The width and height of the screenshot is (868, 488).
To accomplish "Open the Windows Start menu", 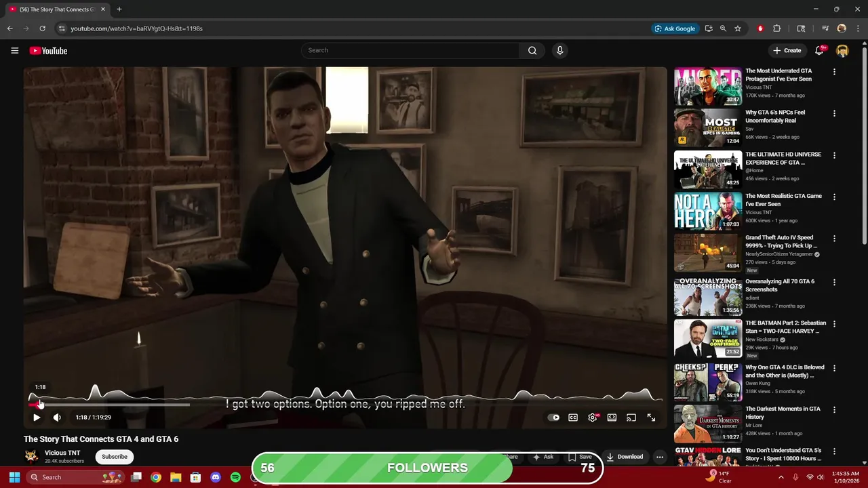I will pos(14,477).
